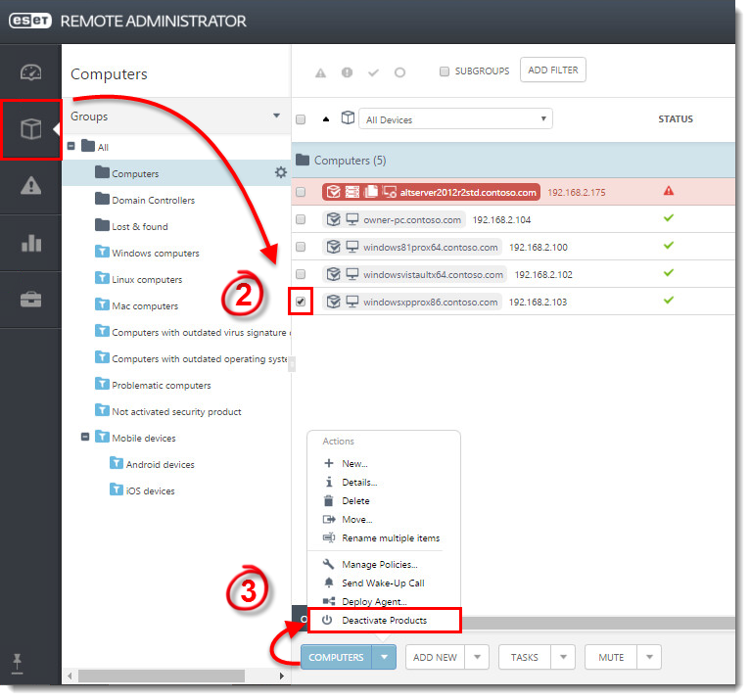
Task: Click the ADD NEW button
Action: 436,657
